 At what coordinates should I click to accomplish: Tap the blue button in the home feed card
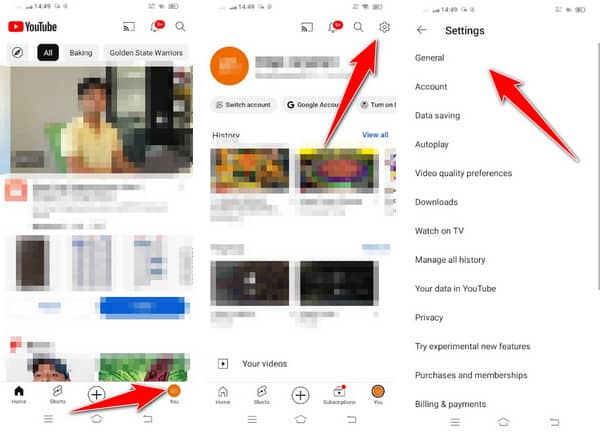142,306
